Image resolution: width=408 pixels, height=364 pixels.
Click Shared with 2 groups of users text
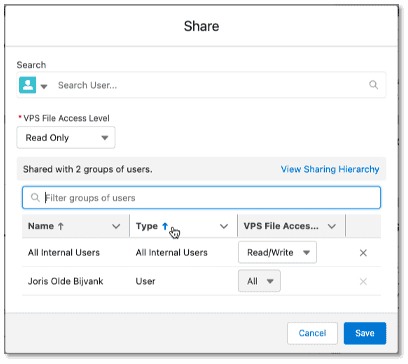coord(88,169)
